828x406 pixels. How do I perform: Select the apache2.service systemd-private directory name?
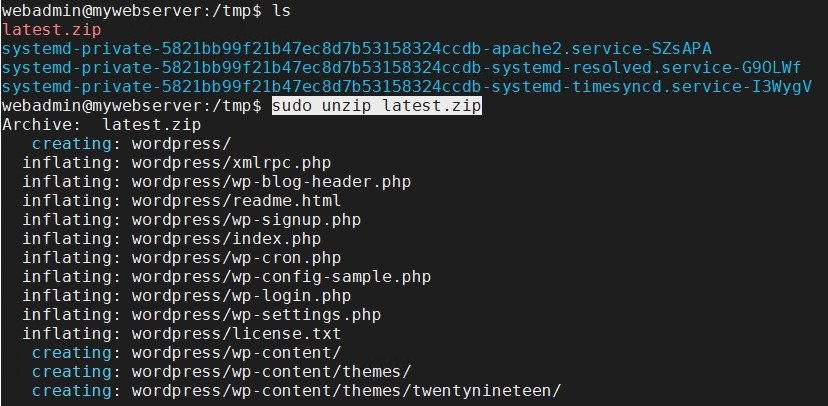356,49
